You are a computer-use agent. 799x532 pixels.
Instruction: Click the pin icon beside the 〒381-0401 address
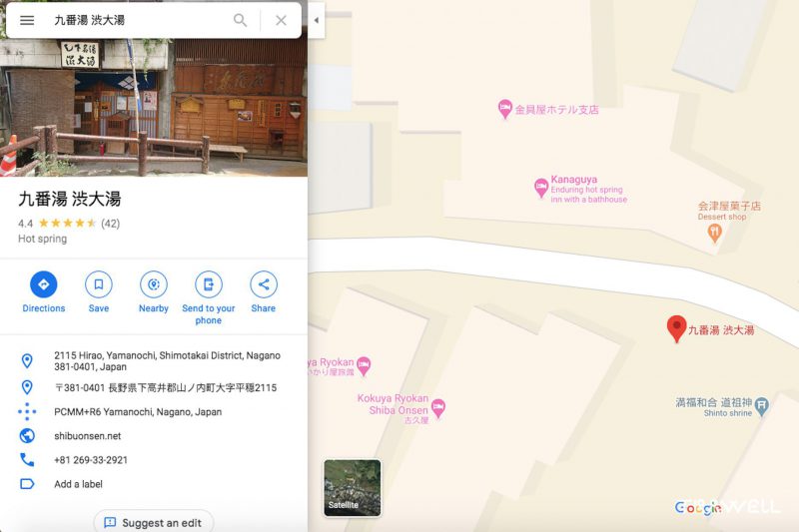(27, 387)
